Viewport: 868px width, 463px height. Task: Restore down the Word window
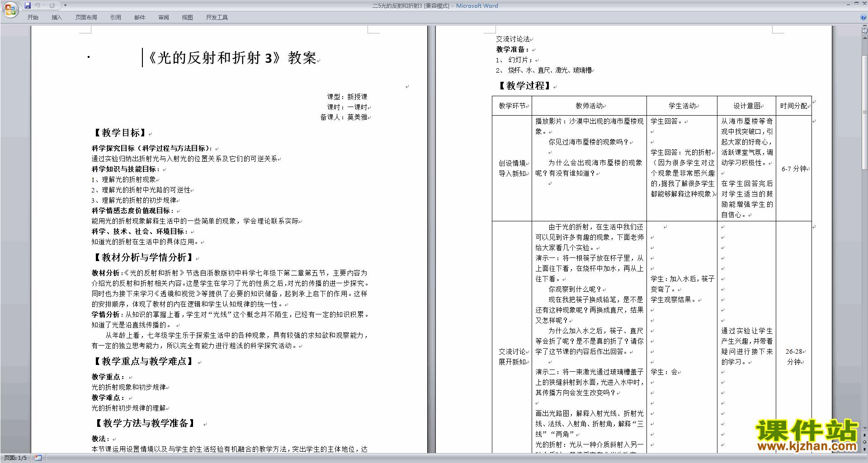point(856,4)
